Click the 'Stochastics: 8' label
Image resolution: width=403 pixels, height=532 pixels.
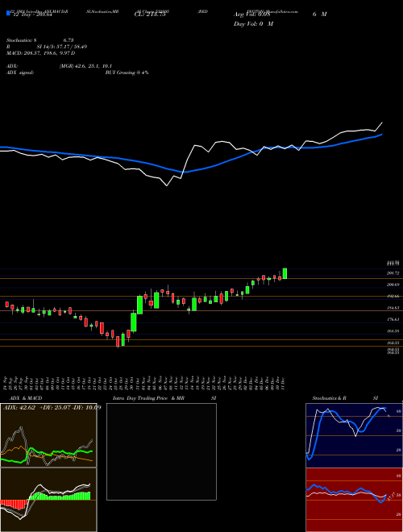[22, 40]
